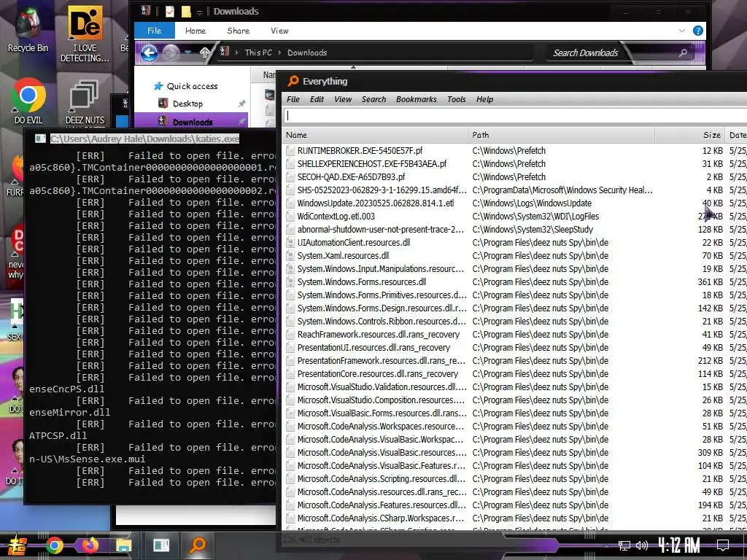
Task: Open the notification center icon
Action: click(x=723, y=545)
